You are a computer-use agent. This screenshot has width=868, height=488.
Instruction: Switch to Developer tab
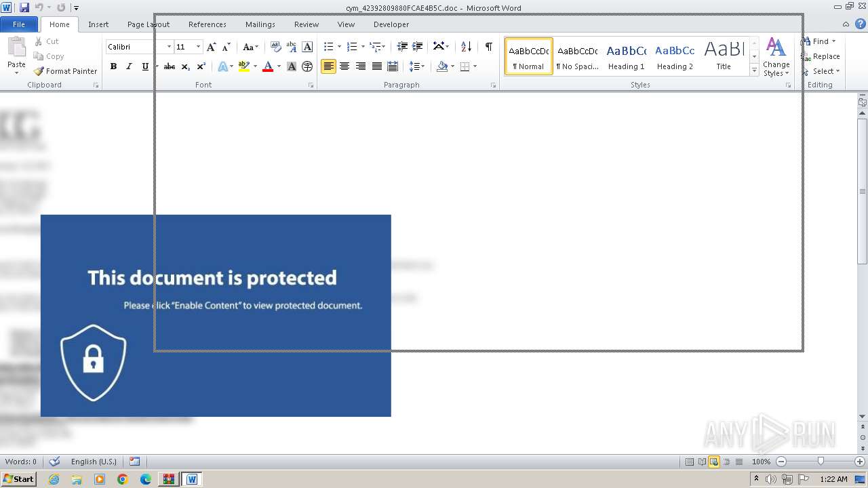391,24
